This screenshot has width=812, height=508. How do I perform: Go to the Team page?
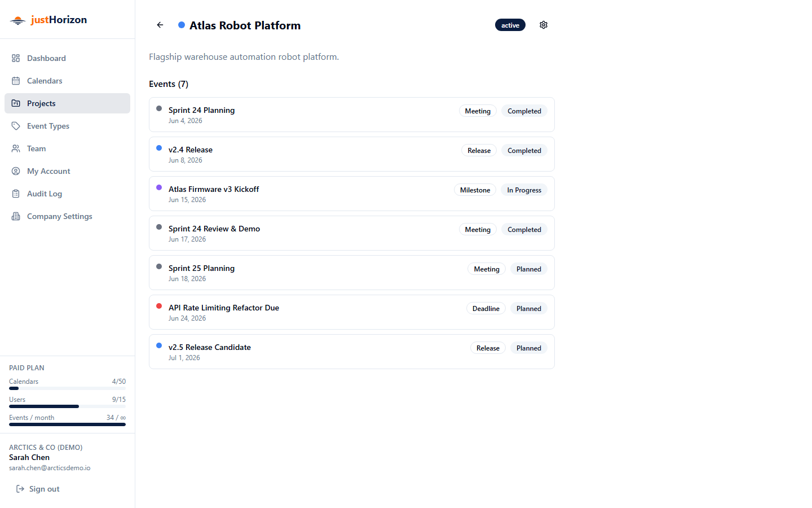(x=67, y=148)
